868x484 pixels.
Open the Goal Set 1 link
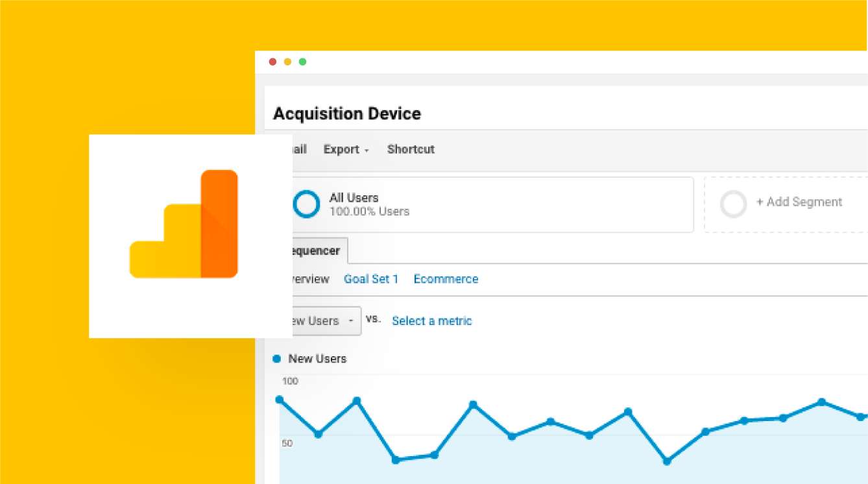[371, 279]
